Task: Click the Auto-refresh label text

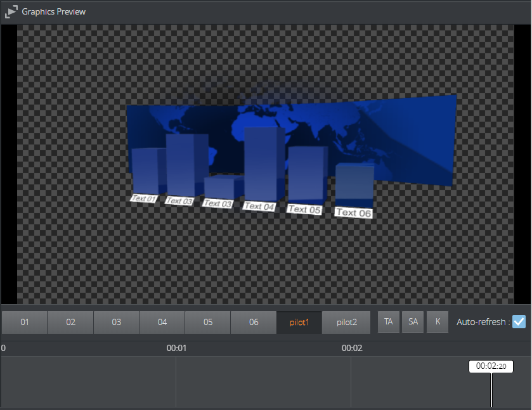Action: pyautogui.click(x=483, y=322)
